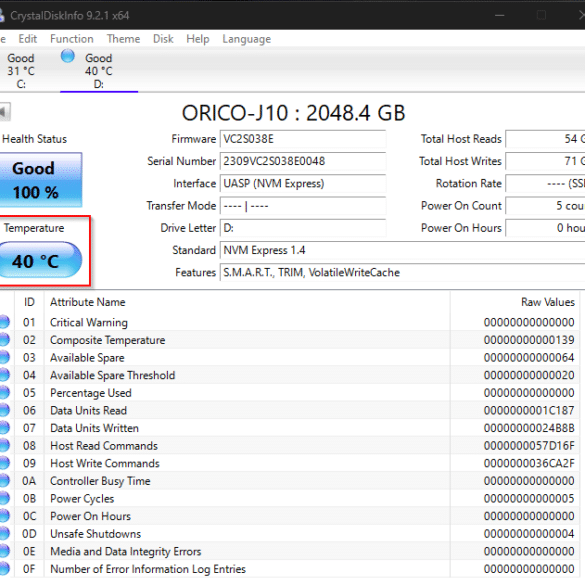Viewport: 585px width, 585px height.
Task: Select the Data Units Written attribute name
Action: coord(94,428)
